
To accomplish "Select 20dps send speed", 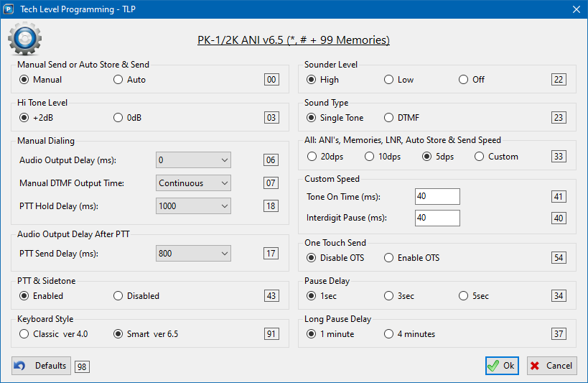I will pos(312,156).
